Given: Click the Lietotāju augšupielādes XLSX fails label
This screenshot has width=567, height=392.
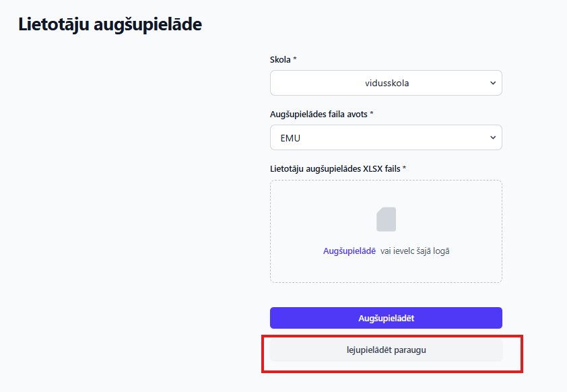Looking at the screenshot, I should tap(335, 168).
